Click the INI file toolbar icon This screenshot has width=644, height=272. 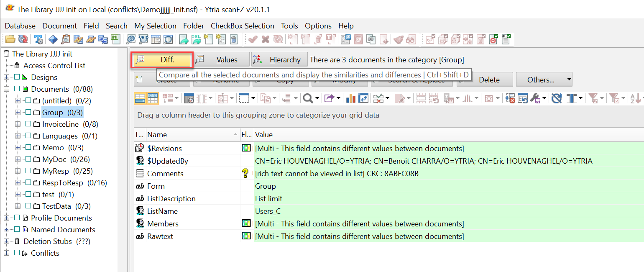coord(115,39)
